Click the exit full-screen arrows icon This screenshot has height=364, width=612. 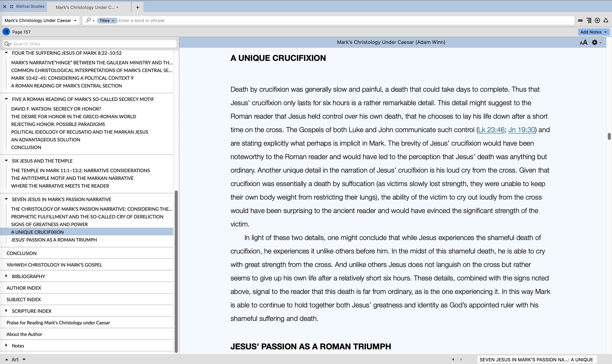[12, 7]
